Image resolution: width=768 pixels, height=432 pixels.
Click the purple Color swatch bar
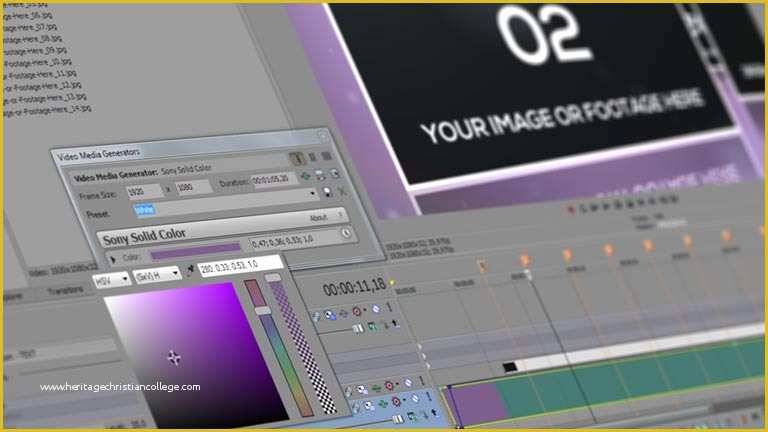coord(195,251)
